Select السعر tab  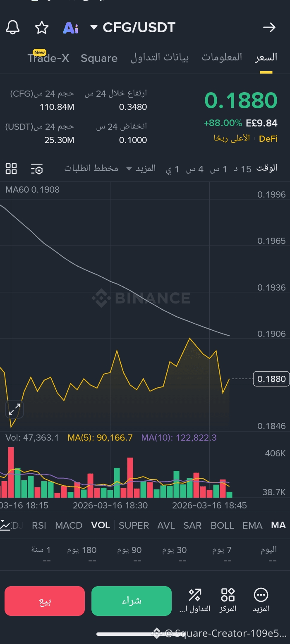(266, 57)
